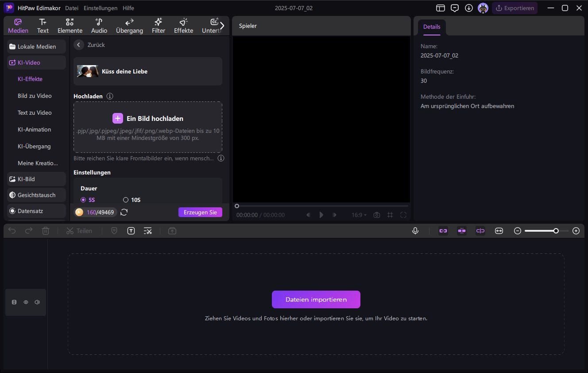Mute the timeline track audio
The width and height of the screenshot is (588, 373).
(37, 302)
